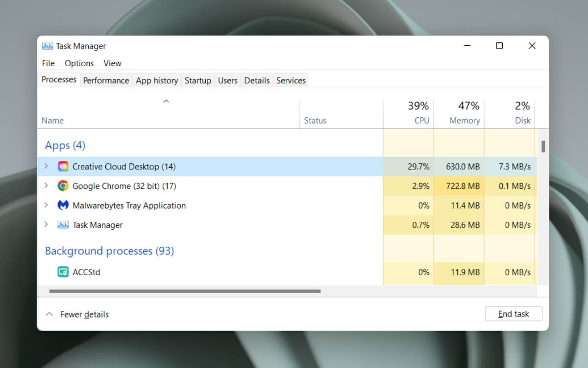Click the horizontal scrollbar at list bottom
The image size is (588, 368).
coord(185,291)
